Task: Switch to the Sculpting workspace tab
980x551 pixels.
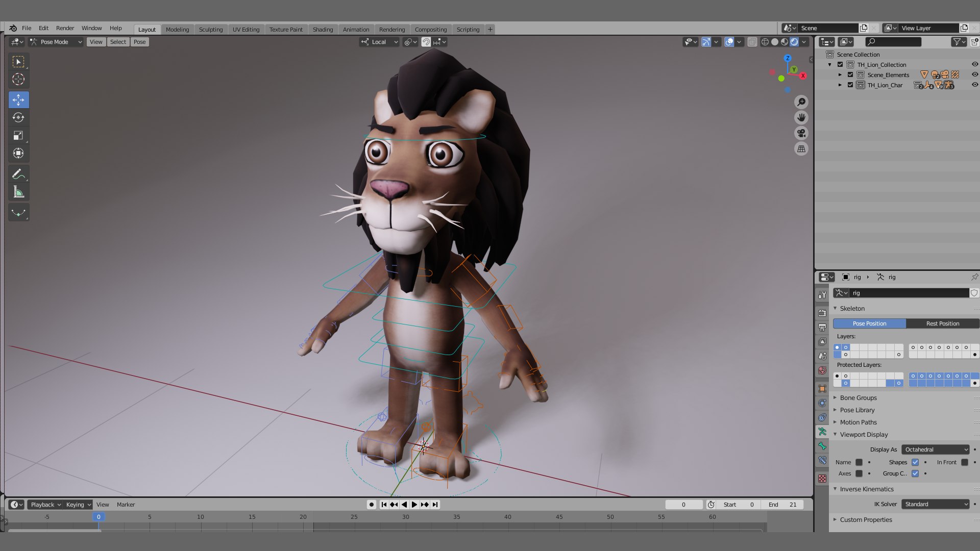Action: coord(211,30)
